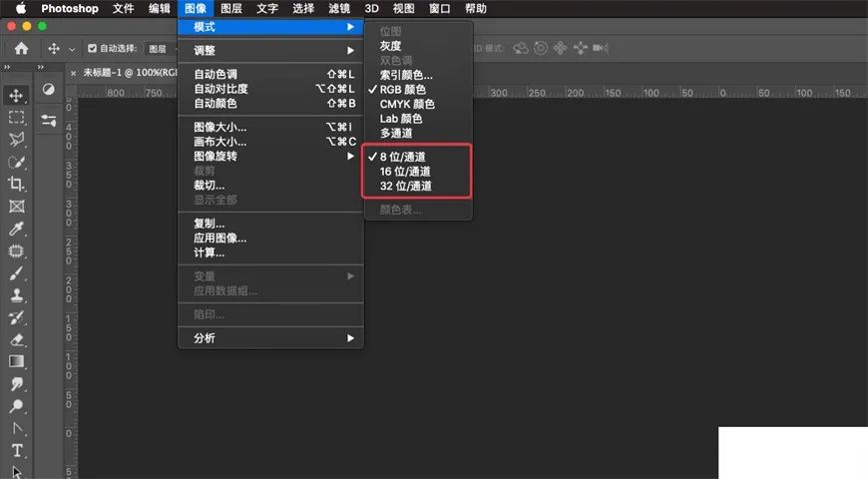
Task: Click 复制... menu item
Action: pos(270,224)
